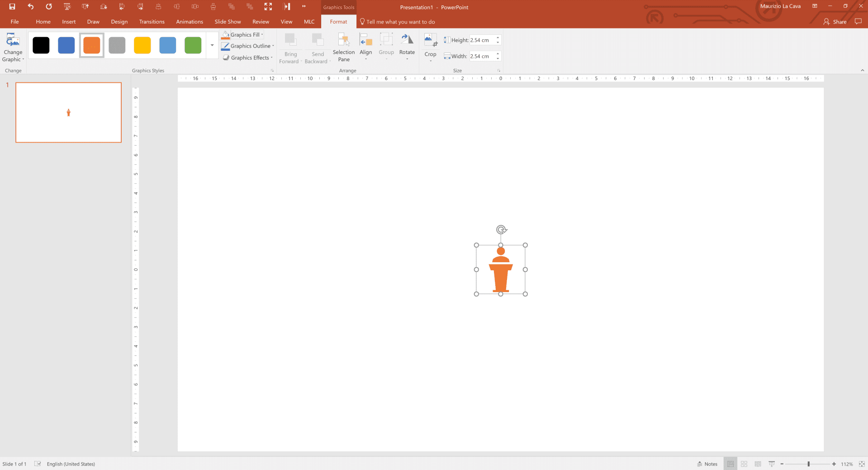The width and height of the screenshot is (868, 470).
Task: Select the Rotate tool
Action: click(407, 47)
